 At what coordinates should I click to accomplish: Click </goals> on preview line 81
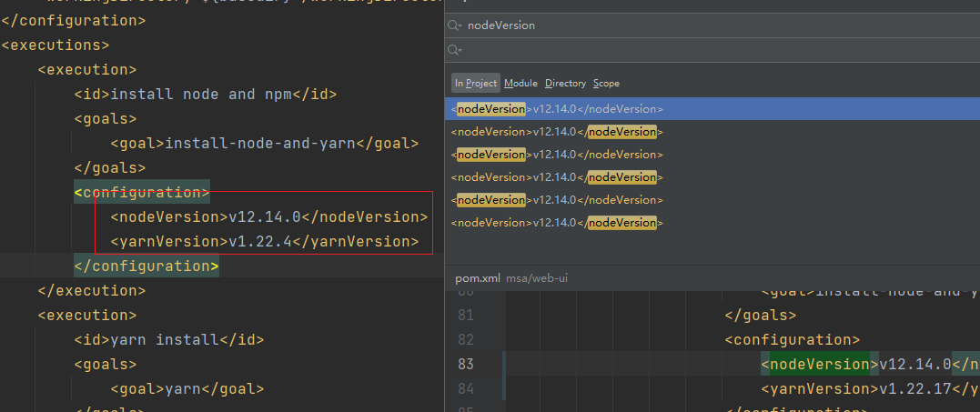pyautogui.click(x=761, y=316)
